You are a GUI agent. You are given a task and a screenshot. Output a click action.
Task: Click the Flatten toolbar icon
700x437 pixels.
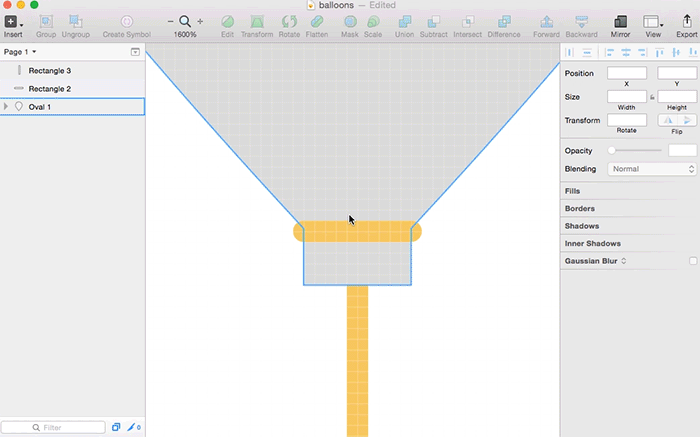click(317, 21)
